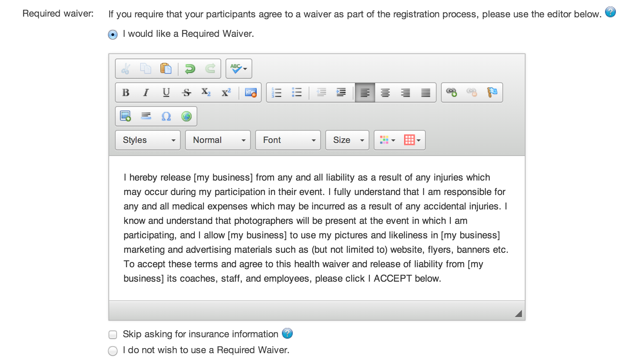Screen dimensions: 639x364
Task: Align text left
Action: tap(365, 92)
